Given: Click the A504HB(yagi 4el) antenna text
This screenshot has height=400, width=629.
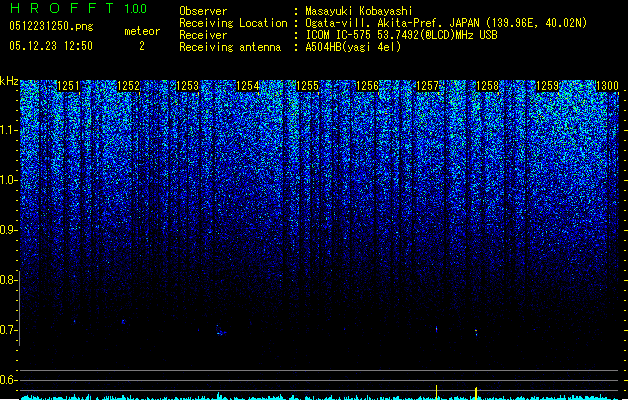Looking at the screenshot, I should pos(353,47).
